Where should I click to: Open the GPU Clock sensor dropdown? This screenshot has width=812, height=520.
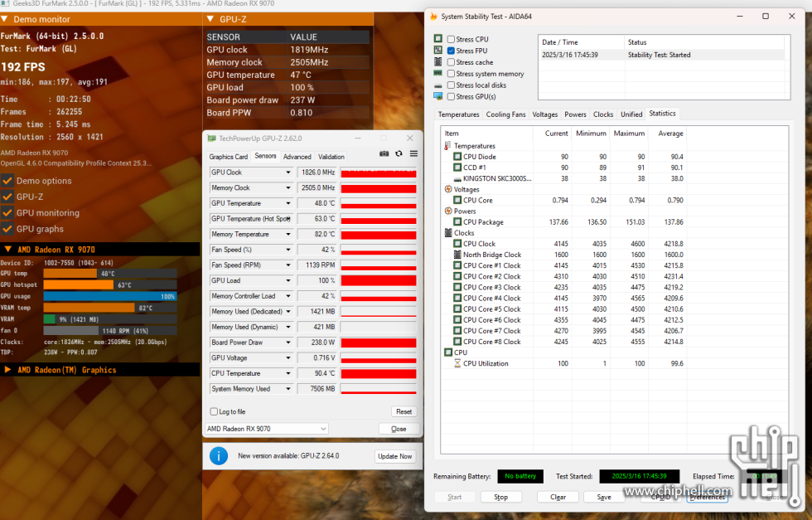point(288,173)
